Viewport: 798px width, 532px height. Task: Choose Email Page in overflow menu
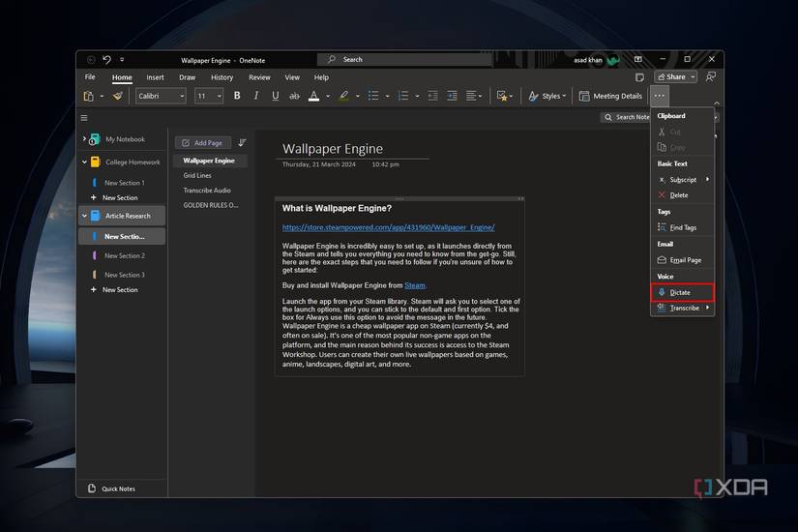(x=683, y=259)
